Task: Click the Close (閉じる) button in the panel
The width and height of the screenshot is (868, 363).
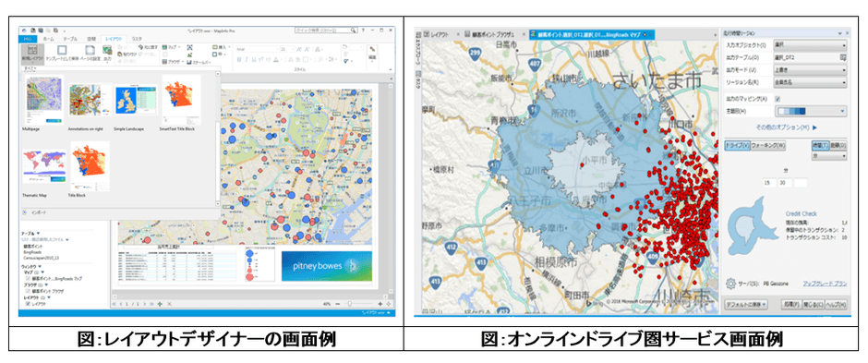Action: click(814, 304)
